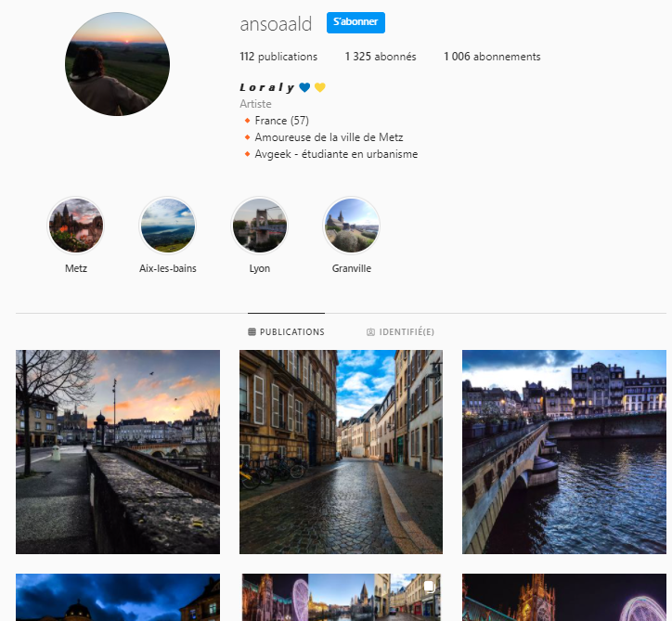This screenshot has width=672, height=621.
Task: Switch to the Publications tab
Action: [286, 331]
